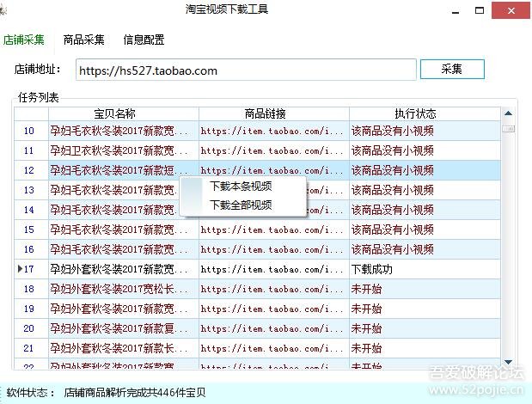The width and height of the screenshot is (532, 404).
Task: Click the product link in row 15
Action: (274, 230)
